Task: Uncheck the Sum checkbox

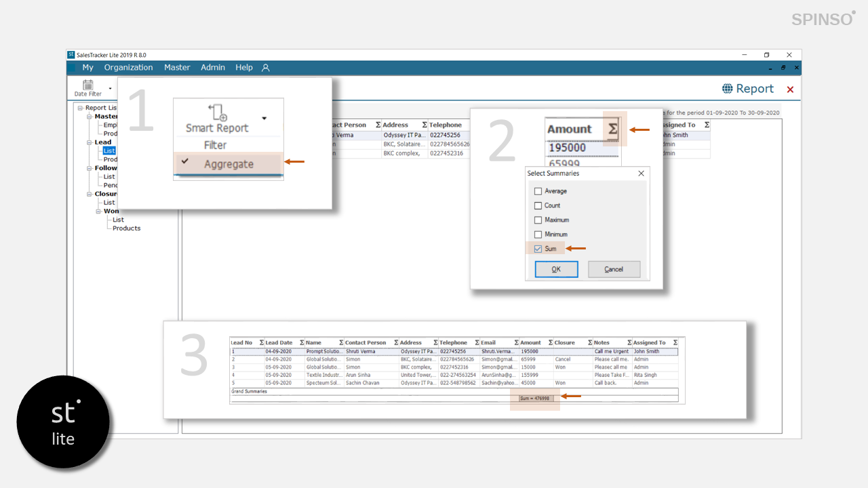Action: 538,249
